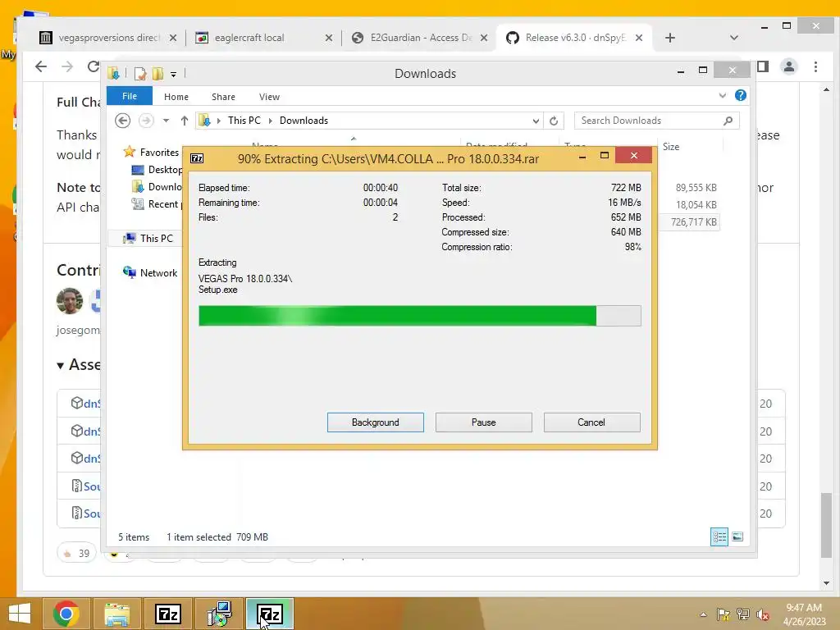Open Chrome three-dot menu
The height and width of the screenshot is (630, 840).
point(815,66)
